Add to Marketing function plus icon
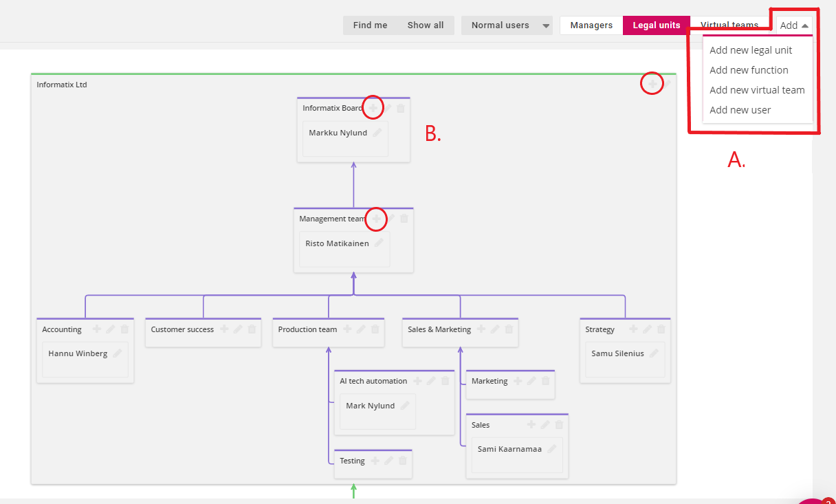 point(518,381)
